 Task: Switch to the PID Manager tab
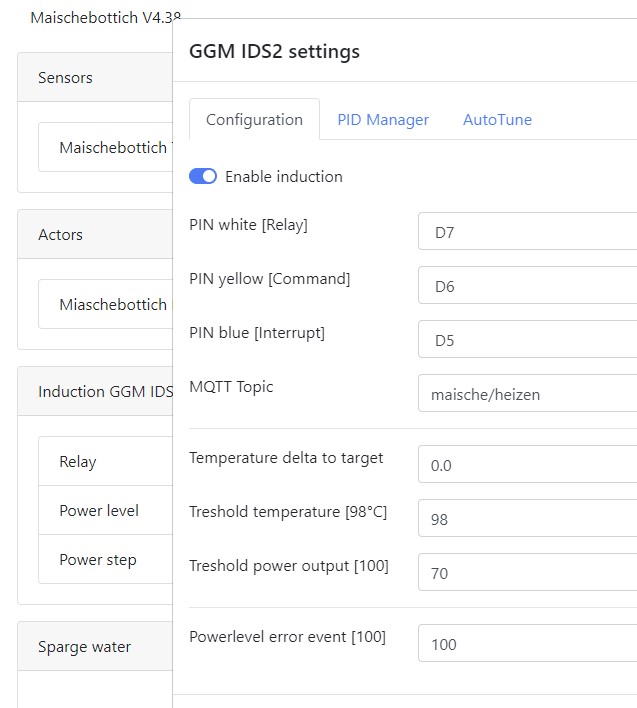click(x=383, y=120)
